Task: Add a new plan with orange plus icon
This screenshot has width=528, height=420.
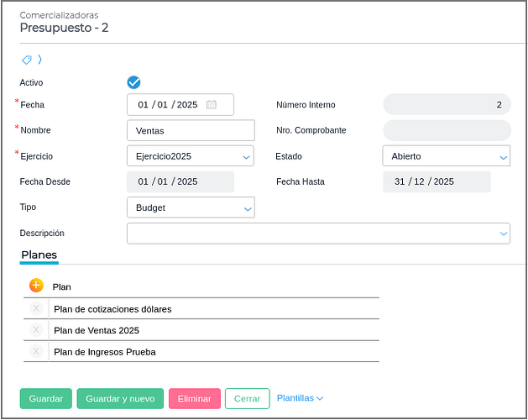Action: click(x=36, y=286)
